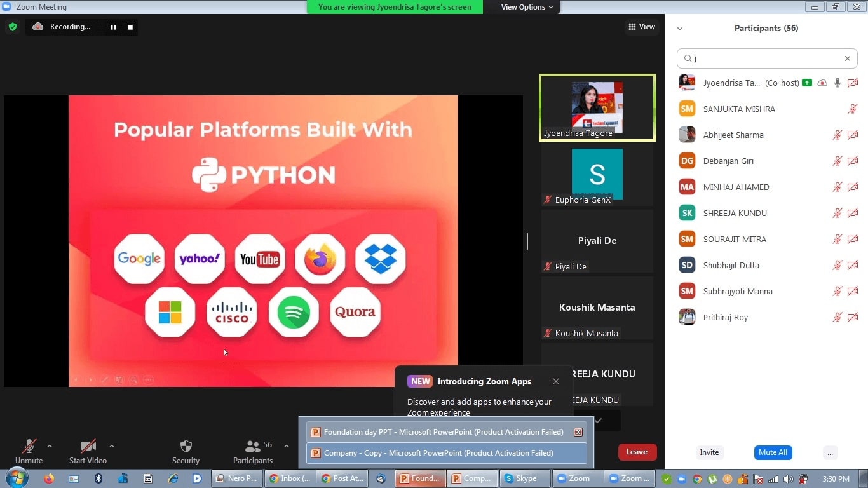Collapse the Participants panel chevron
Screen dimensions: 868x488
pyautogui.click(x=680, y=29)
